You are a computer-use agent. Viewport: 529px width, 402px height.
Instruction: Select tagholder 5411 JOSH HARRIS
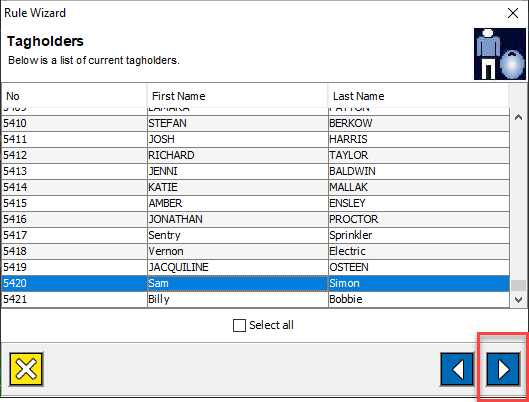(255, 139)
